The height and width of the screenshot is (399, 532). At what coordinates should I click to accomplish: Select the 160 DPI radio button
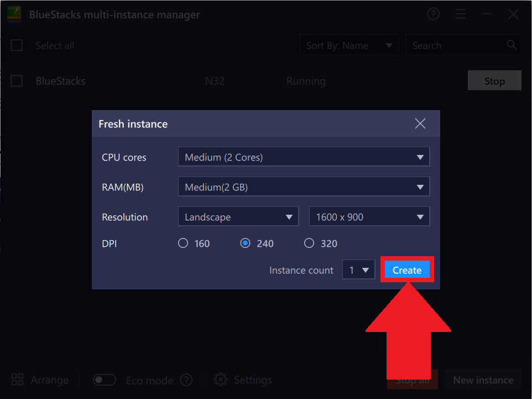pyautogui.click(x=183, y=243)
